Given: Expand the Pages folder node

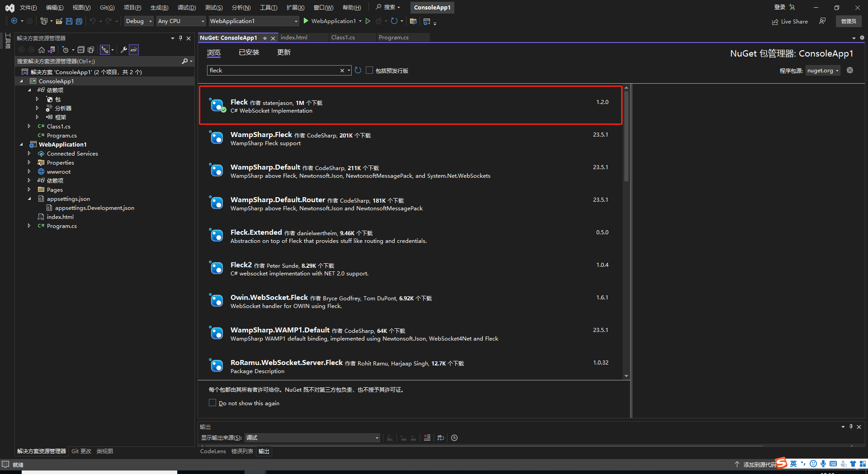Looking at the screenshot, I should coord(29,190).
